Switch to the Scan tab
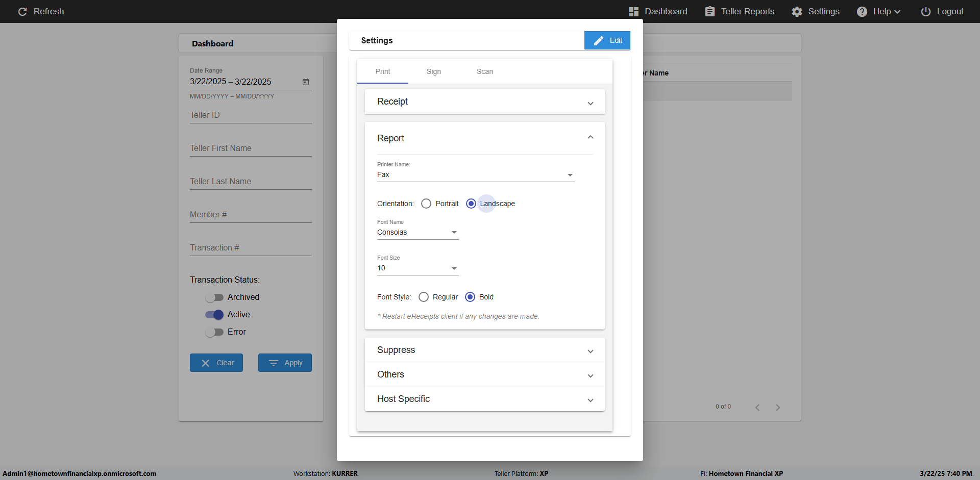This screenshot has height=480, width=980. [x=485, y=71]
